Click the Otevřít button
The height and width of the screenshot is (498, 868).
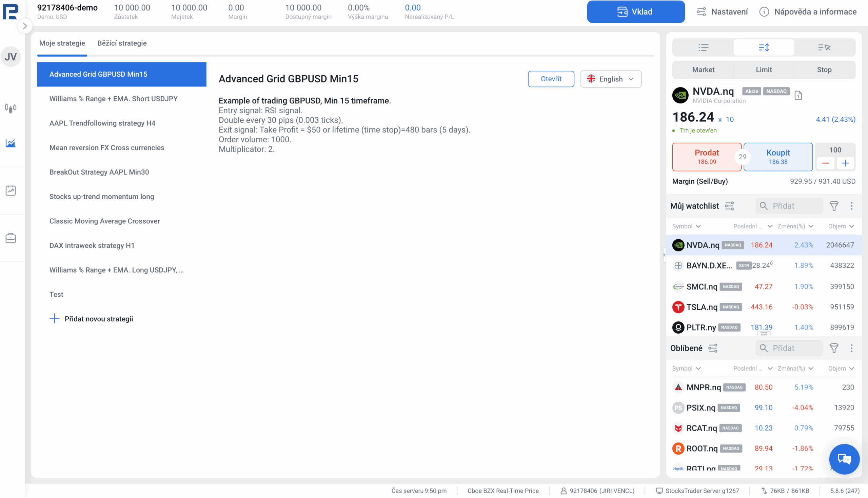pos(551,79)
